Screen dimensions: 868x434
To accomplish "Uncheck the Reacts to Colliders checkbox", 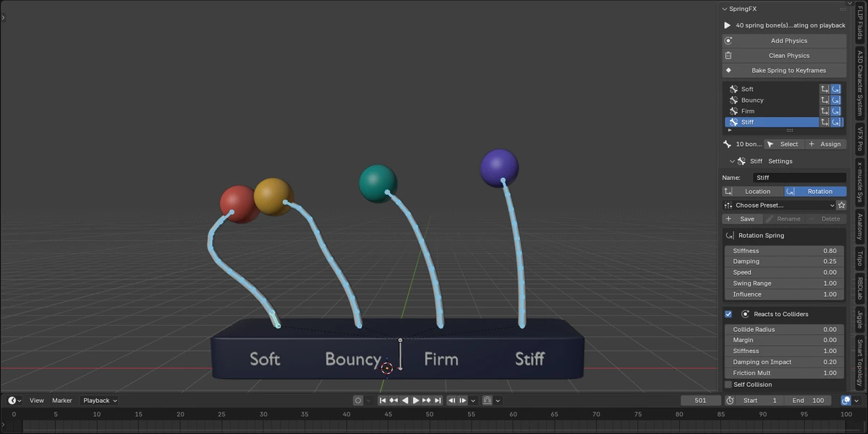I will pos(728,315).
